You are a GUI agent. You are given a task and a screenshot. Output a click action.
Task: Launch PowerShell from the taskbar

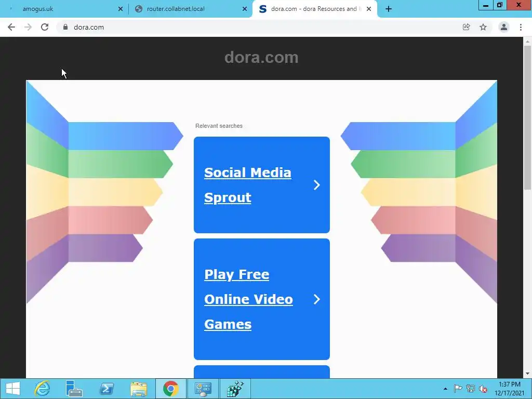coord(106,389)
